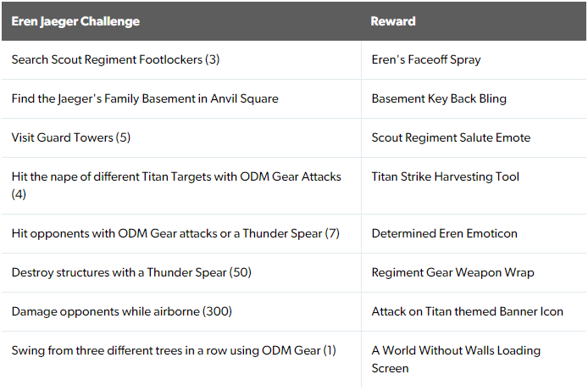This screenshot has width=588, height=391.
Task: Click Titan Strike Harvesting Tool reward
Action: pos(445,176)
